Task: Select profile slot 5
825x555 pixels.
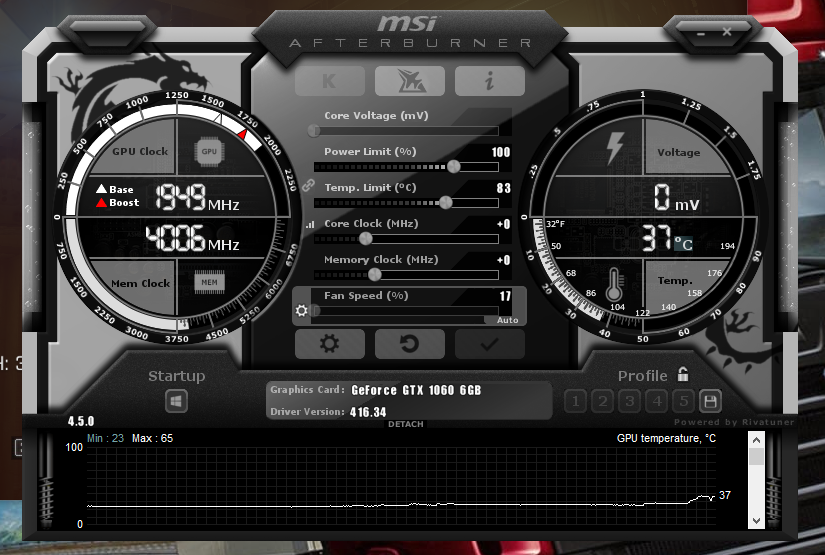Action: pyautogui.click(x=684, y=402)
